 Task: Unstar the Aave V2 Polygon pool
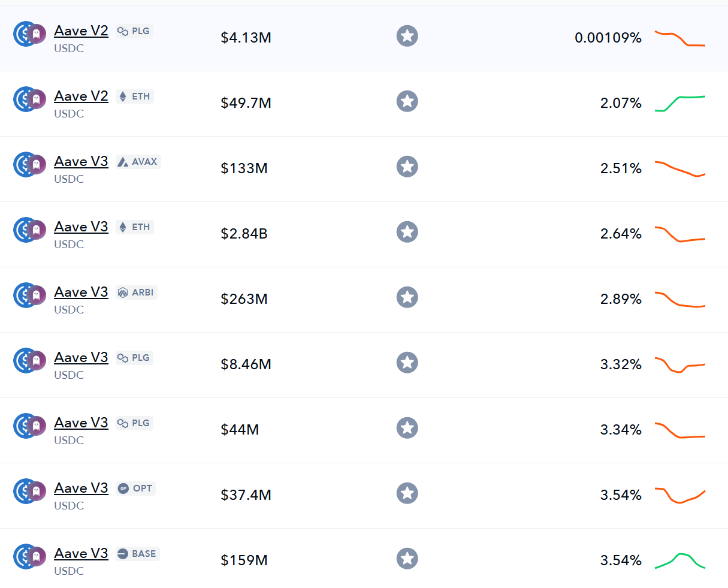[407, 36]
